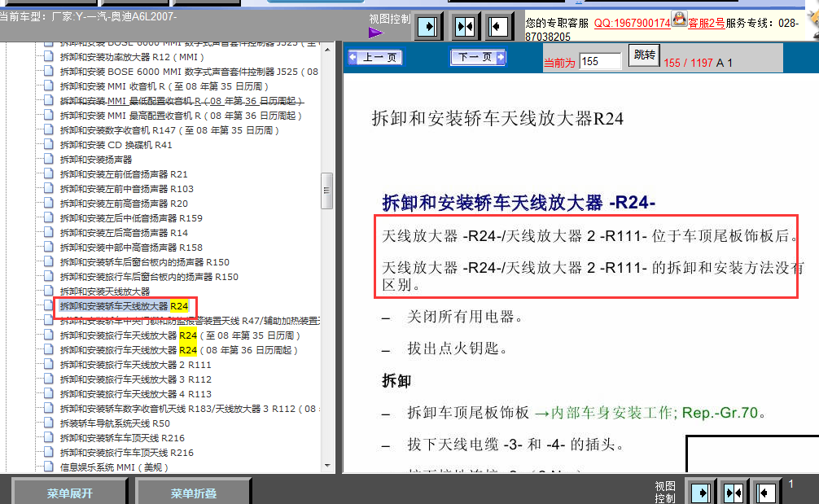
Task: Select 拆装轿车导航系统天线 R50
Action: click(115, 423)
